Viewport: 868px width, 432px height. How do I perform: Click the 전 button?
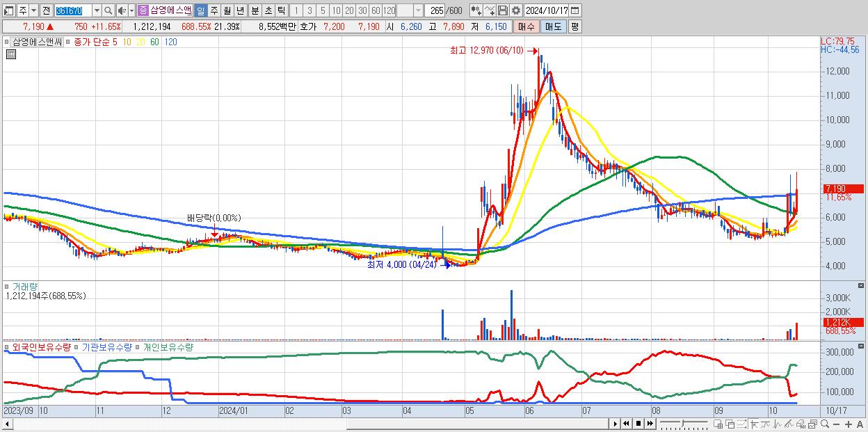point(46,10)
